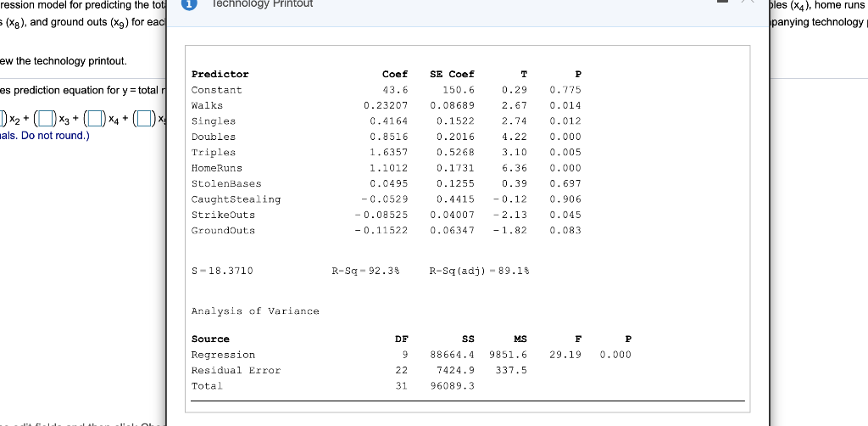This screenshot has height=426, width=868.
Task: Click the coefficient input box before x4
Action: pyautogui.click(x=95, y=119)
